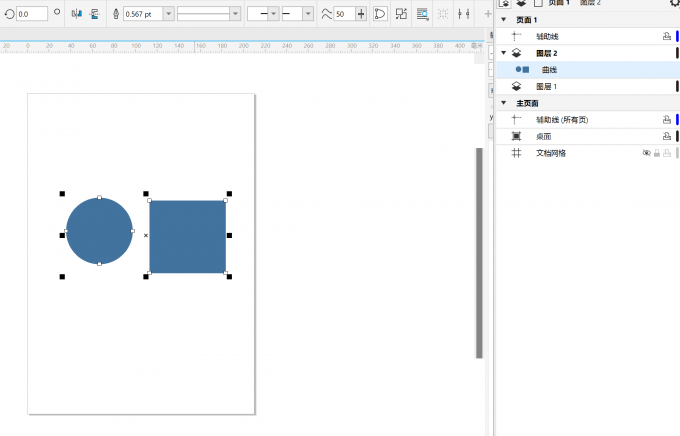Select the 曲线 object in layer list
680x436 pixels.
[550, 70]
